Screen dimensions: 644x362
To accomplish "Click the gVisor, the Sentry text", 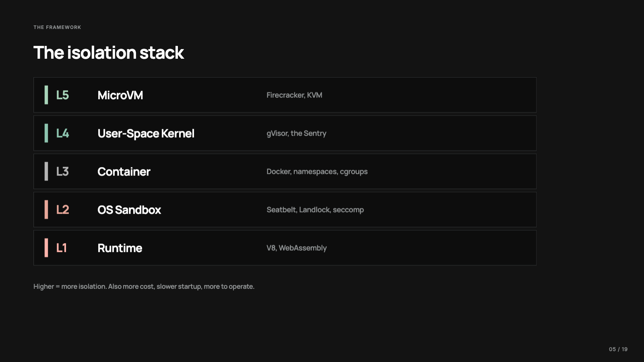I will coord(296,133).
